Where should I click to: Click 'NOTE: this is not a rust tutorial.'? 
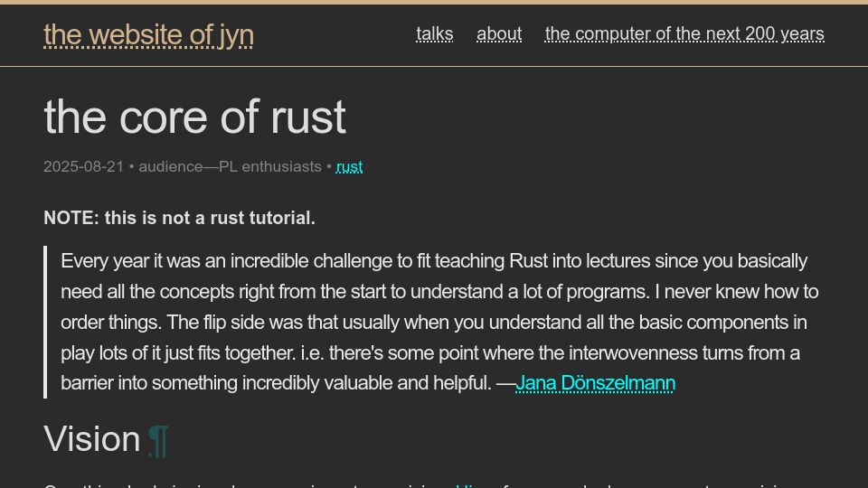coord(179,218)
